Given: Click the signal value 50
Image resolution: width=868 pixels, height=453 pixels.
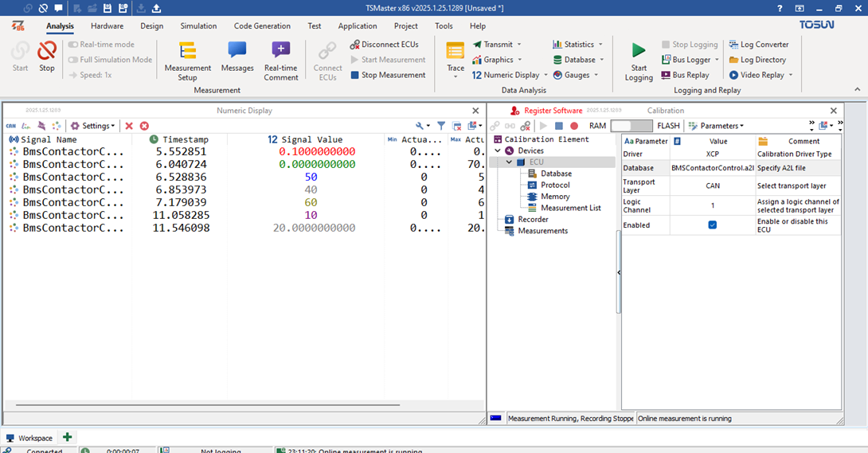Looking at the screenshot, I should pos(311,177).
